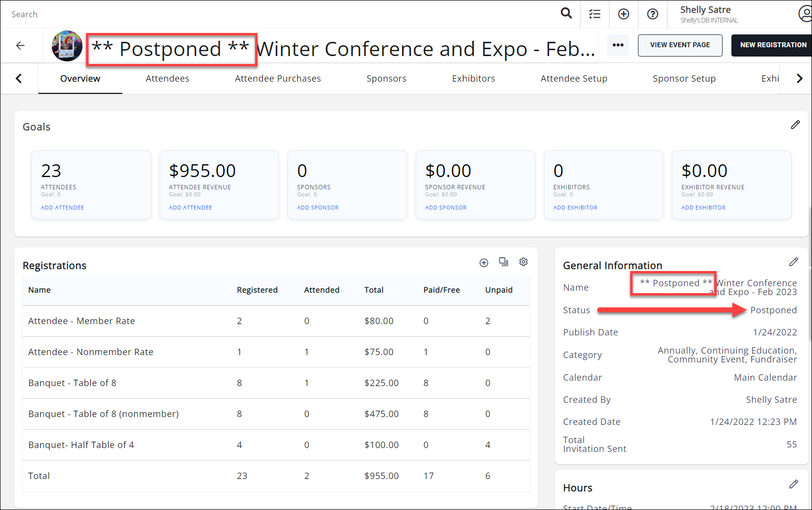
Task: Open the three-dot more actions menu
Action: pos(618,45)
